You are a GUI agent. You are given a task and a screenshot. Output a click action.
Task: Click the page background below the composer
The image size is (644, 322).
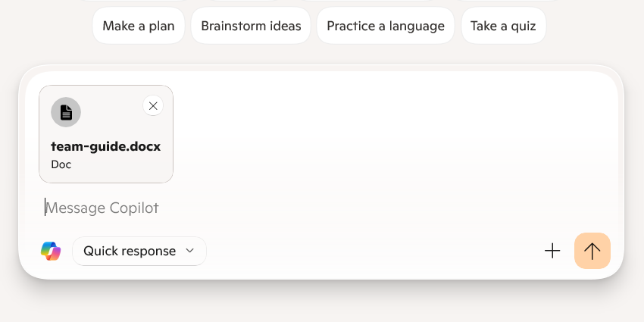pos(322,303)
